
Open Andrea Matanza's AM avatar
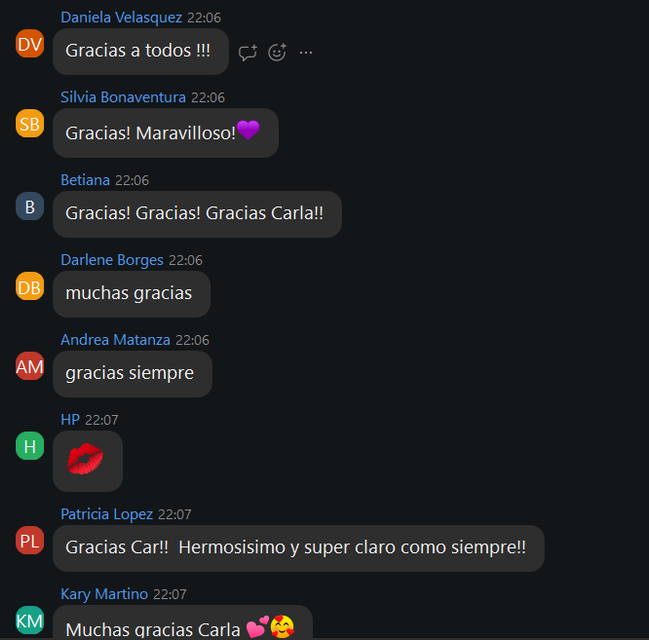click(x=30, y=366)
